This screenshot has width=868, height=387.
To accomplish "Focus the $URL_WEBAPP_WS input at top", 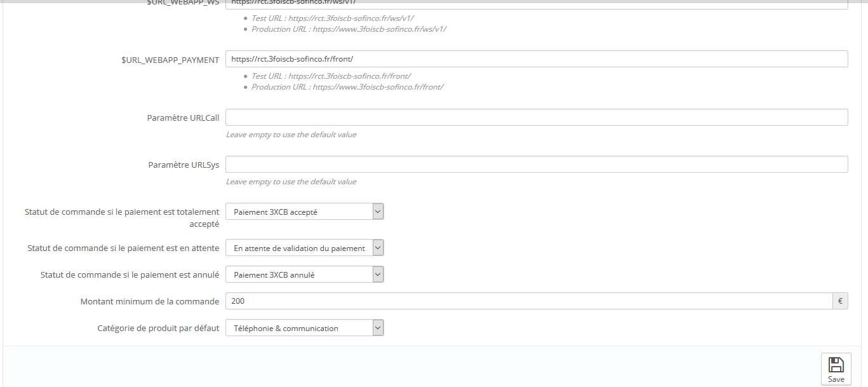I will 537,3.
